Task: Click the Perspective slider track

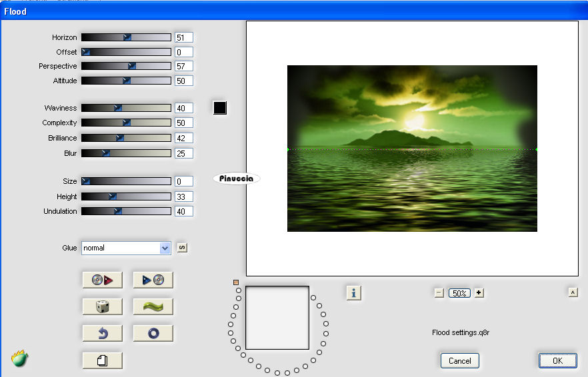Action: pos(126,66)
